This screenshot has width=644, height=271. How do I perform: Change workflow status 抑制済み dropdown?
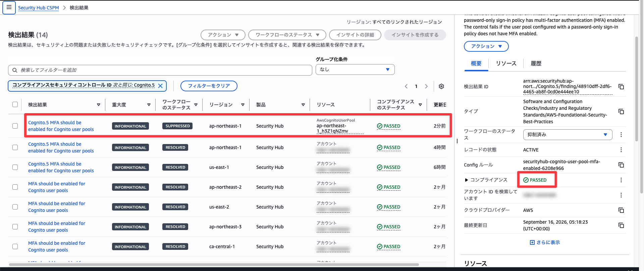click(x=568, y=135)
